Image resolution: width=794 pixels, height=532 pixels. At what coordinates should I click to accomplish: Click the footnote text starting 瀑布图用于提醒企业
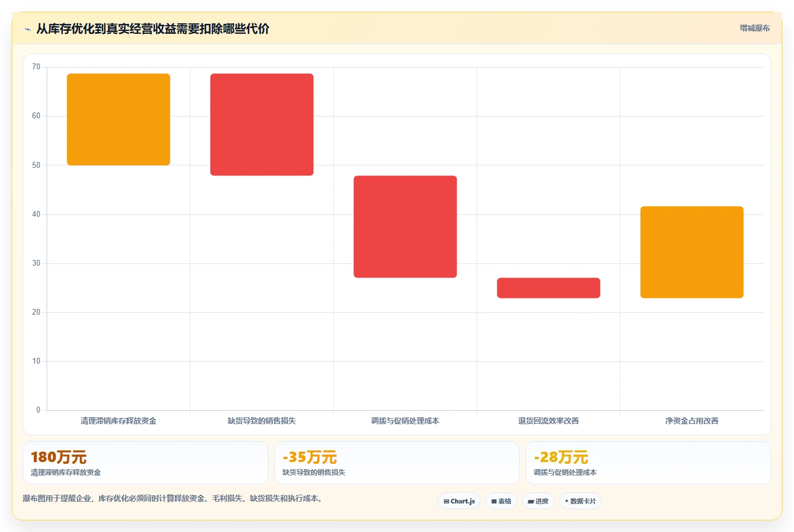click(x=172, y=499)
